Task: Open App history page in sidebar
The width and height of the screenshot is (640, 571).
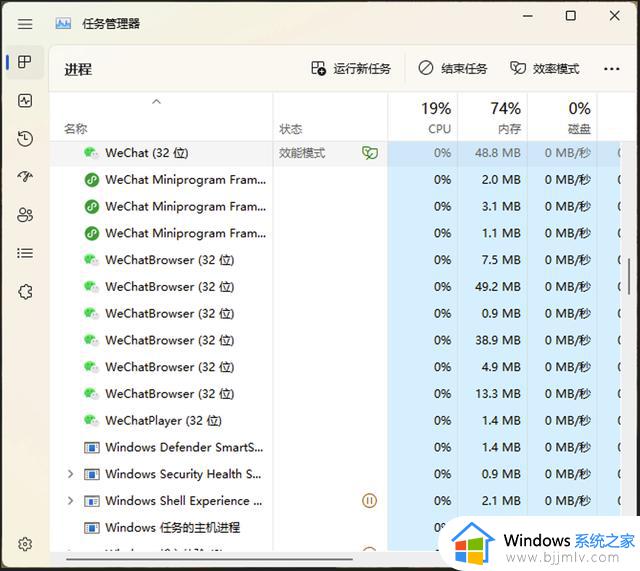Action: (x=25, y=139)
